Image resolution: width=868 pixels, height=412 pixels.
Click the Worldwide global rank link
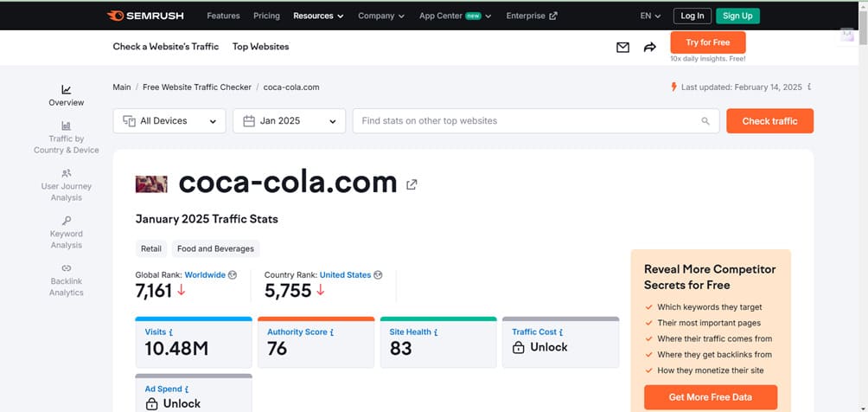(x=204, y=274)
